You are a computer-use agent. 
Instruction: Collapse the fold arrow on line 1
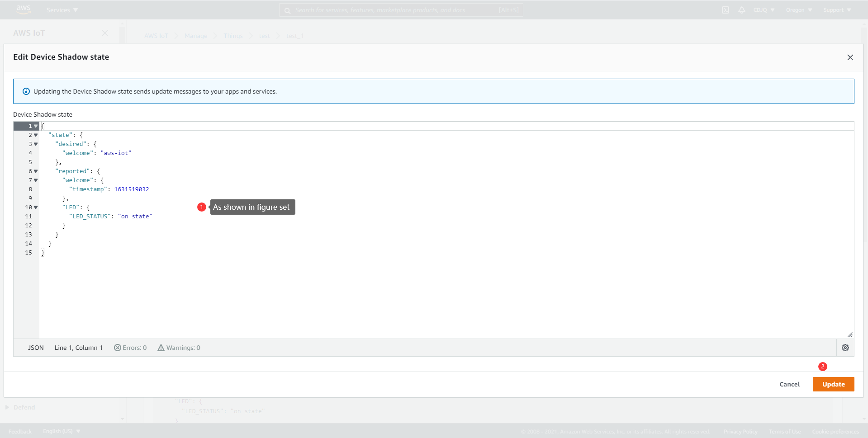[x=36, y=126]
